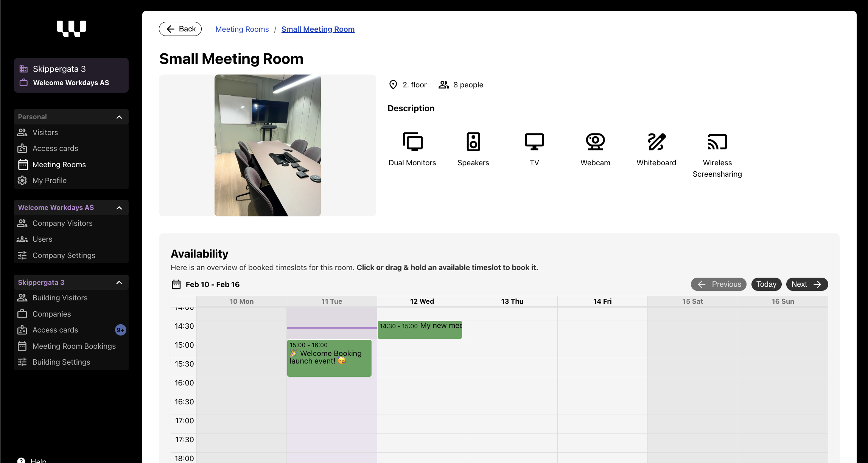Viewport: 868px width, 463px height.
Task: Open the Skippergata 3 location switcher
Action: click(71, 75)
